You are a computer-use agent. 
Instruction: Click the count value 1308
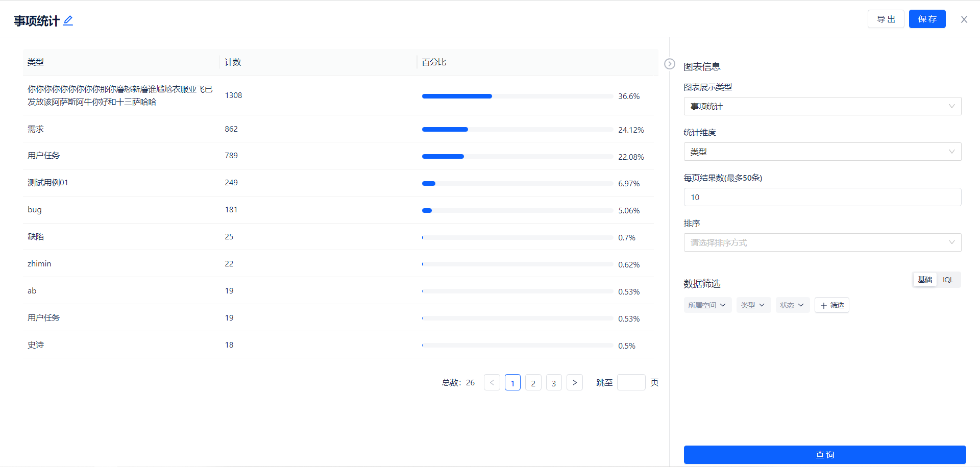tap(234, 95)
